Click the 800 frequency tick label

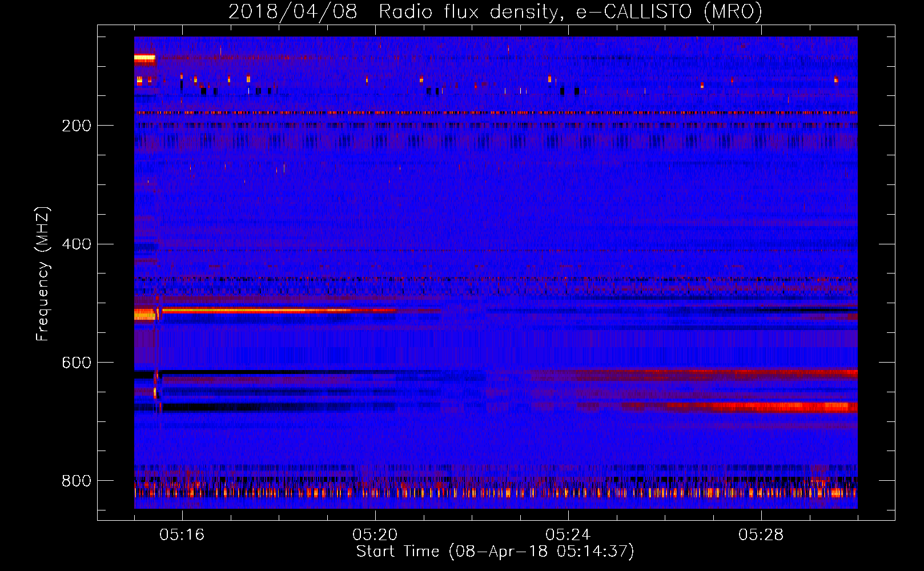pyautogui.click(x=77, y=481)
